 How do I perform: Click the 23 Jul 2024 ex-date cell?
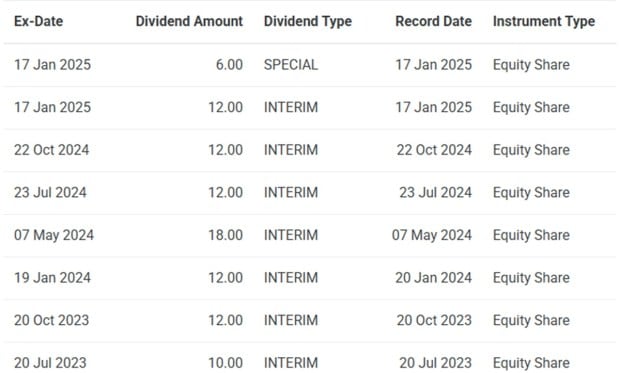point(50,193)
